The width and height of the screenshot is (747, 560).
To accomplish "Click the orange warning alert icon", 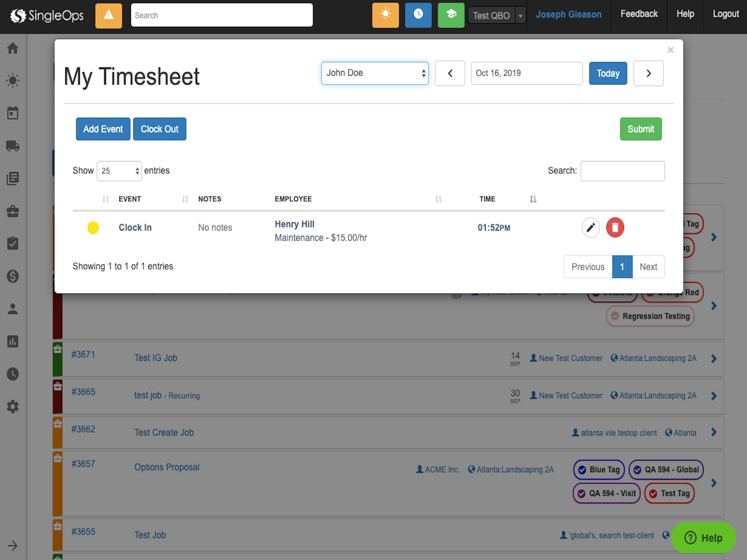I will pyautogui.click(x=108, y=15).
